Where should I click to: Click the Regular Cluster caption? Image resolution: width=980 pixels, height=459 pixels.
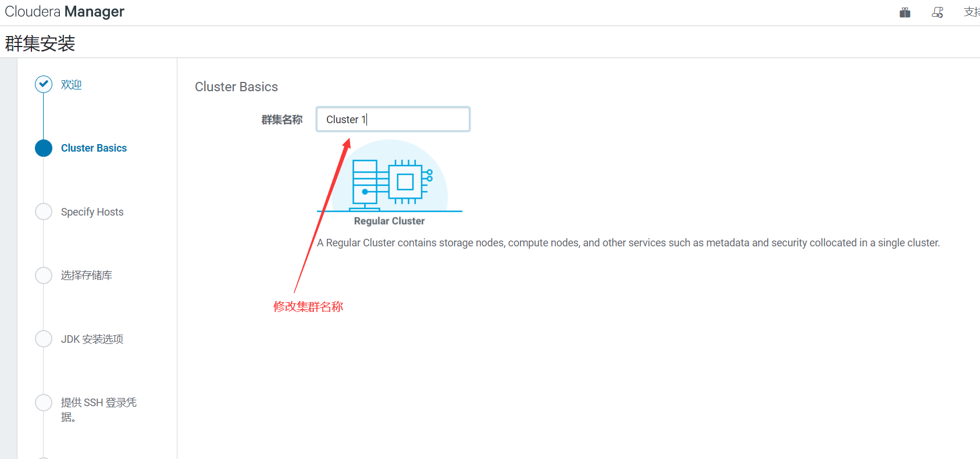click(389, 221)
